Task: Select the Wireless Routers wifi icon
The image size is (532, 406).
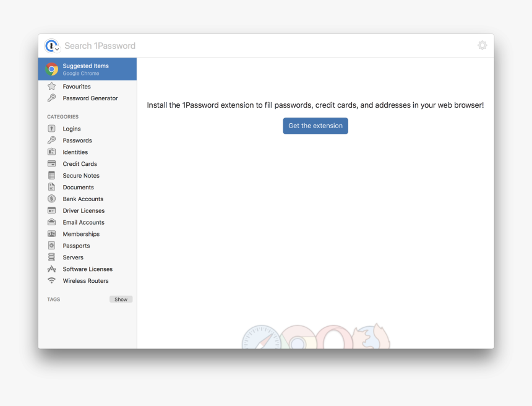Action: click(53, 280)
